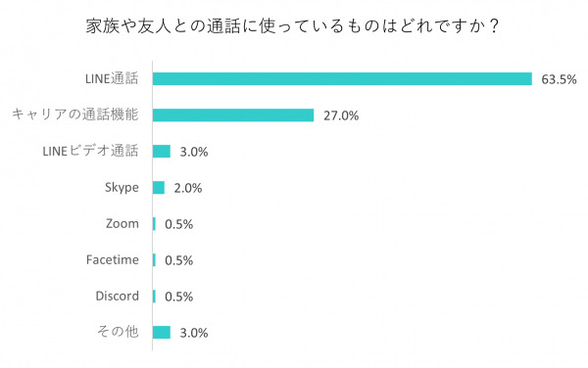This screenshot has width=588, height=368.
Task: Select the LINEビデオ通話 bar
Action: (162, 152)
